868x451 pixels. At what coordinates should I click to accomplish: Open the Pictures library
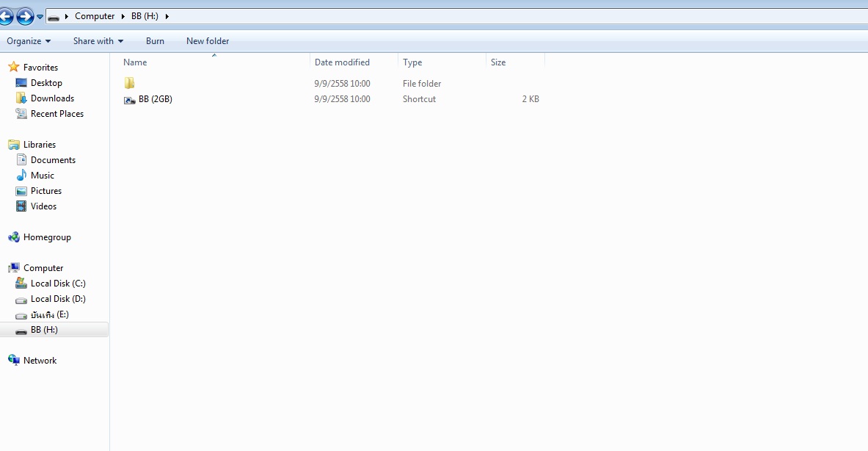point(46,191)
